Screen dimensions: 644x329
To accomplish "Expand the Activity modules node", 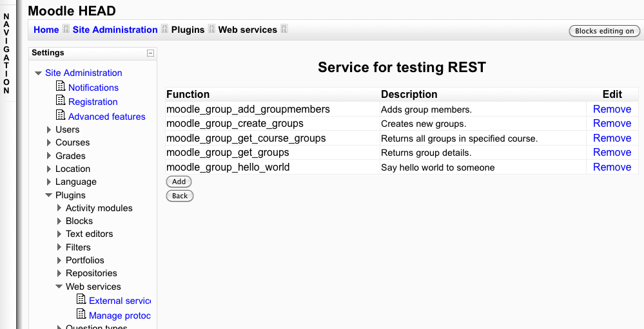I will [59, 208].
